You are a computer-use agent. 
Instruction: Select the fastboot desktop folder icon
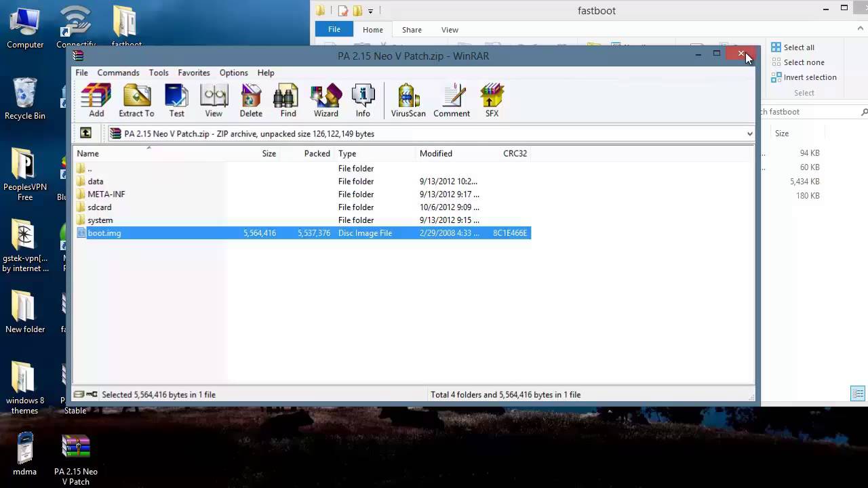tap(126, 27)
